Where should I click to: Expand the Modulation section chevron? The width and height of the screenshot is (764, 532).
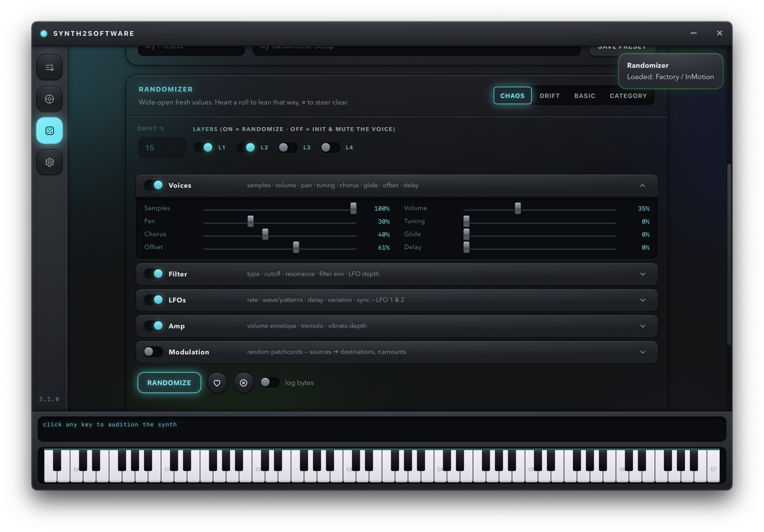pos(643,352)
